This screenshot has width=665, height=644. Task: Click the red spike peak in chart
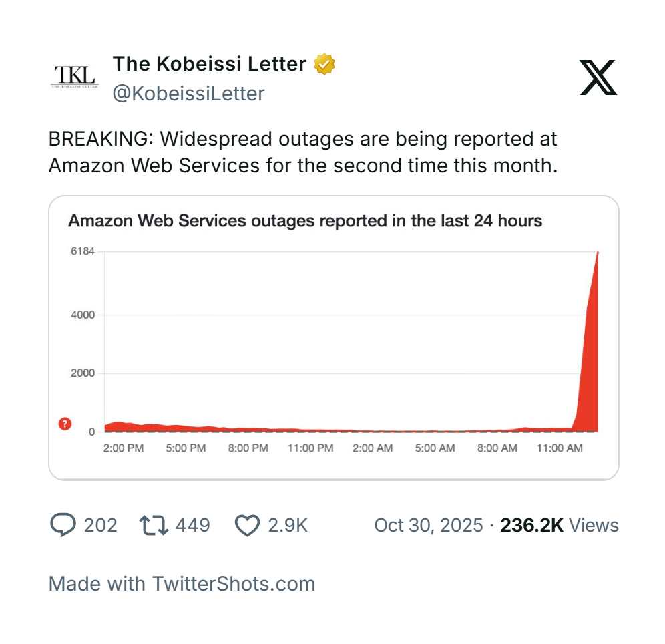click(596, 255)
